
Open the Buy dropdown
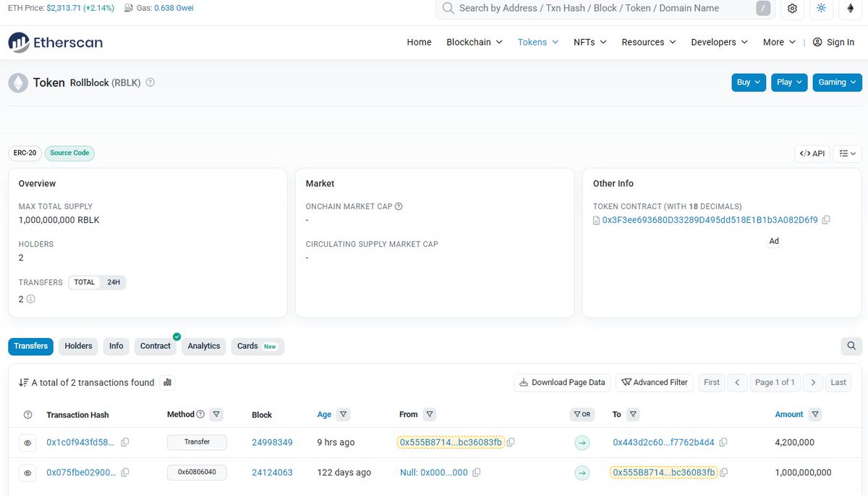[x=749, y=82]
